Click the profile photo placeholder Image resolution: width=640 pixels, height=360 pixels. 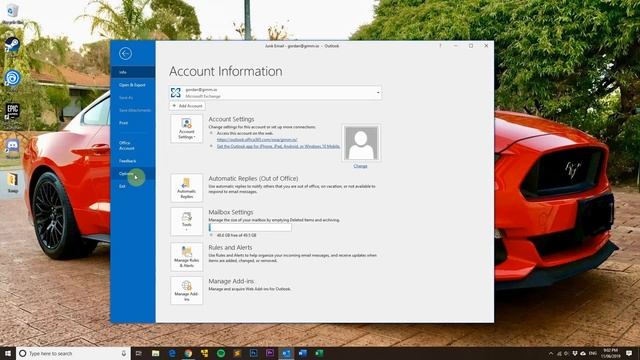(x=361, y=143)
